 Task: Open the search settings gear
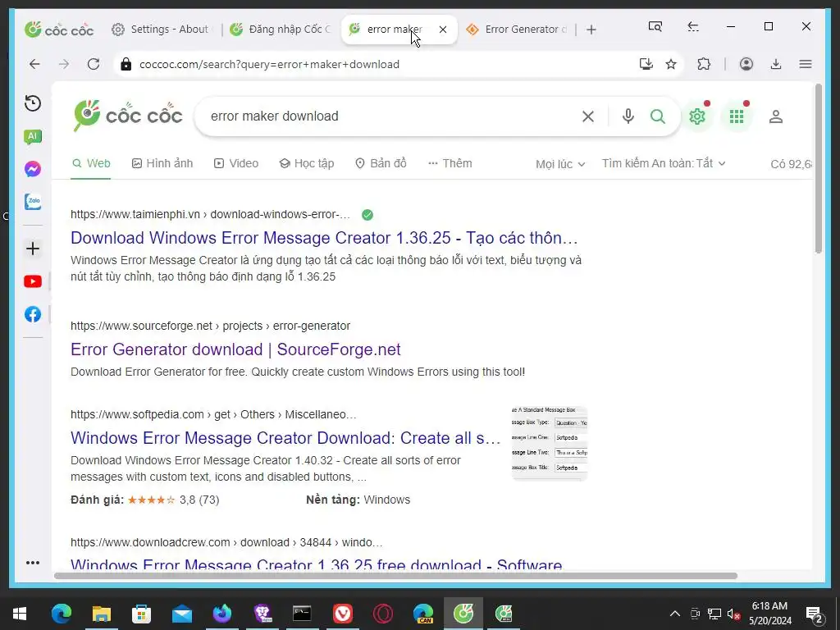click(x=697, y=116)
